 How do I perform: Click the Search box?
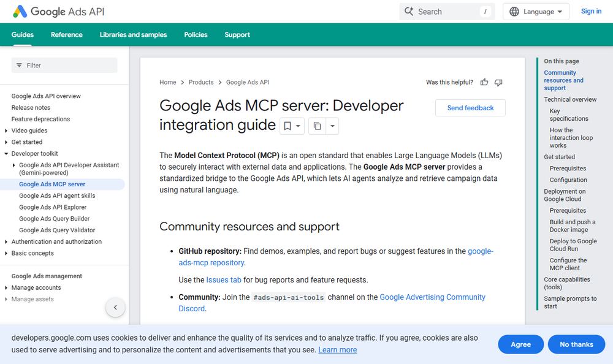tap(447, 12)
